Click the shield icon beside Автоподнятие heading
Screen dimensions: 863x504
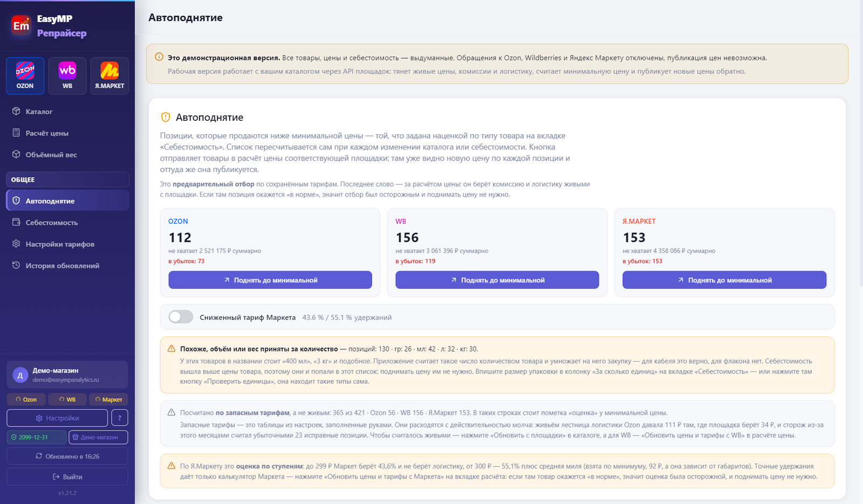[166, 117]
